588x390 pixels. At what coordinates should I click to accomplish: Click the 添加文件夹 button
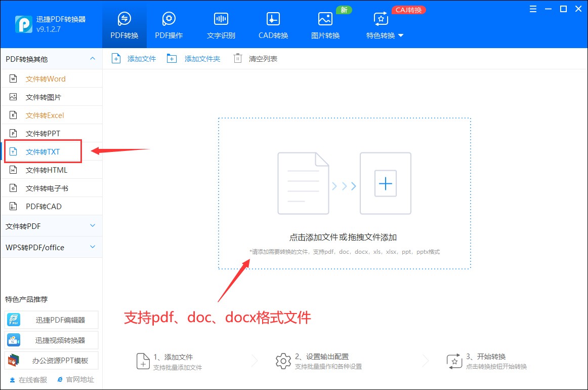click(x=193, y=59)
